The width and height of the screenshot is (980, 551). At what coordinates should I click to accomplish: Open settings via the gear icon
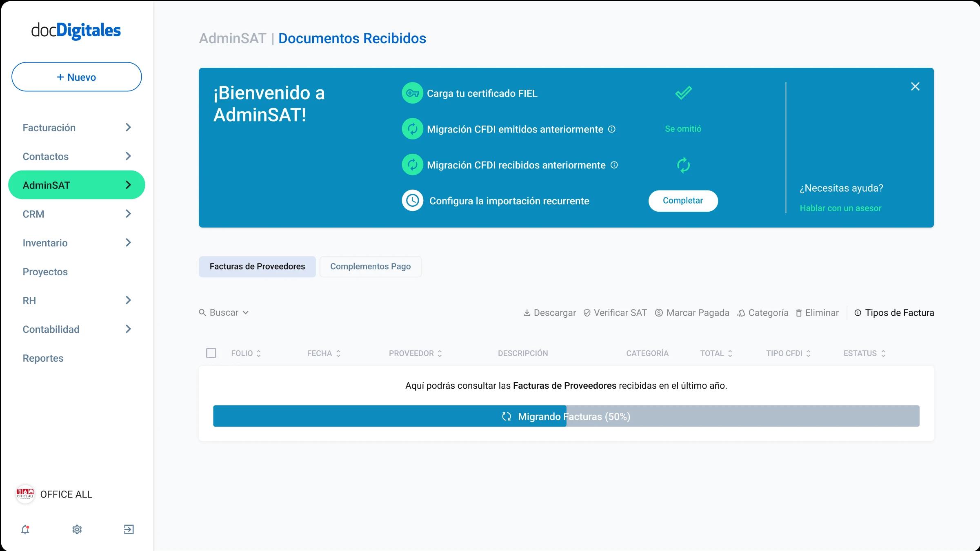[x=77, y=529]
